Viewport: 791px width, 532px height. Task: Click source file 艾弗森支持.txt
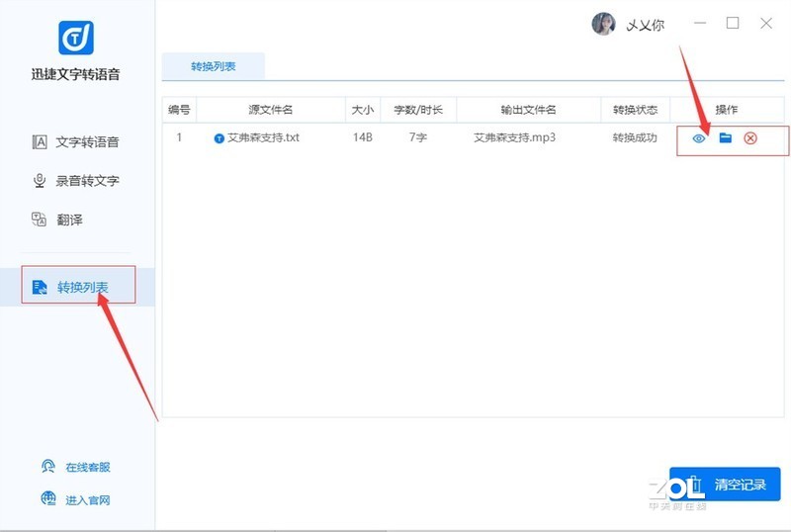click(263, 137)
